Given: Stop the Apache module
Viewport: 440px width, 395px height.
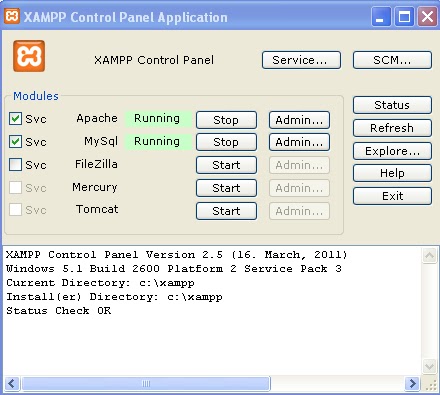Looking at the screenshot, I should [226, 120].
